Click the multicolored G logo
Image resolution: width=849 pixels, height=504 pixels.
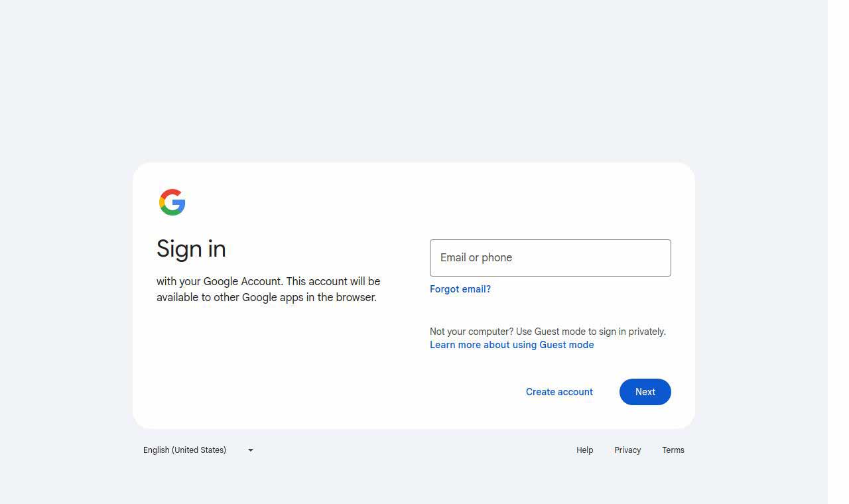172,202
